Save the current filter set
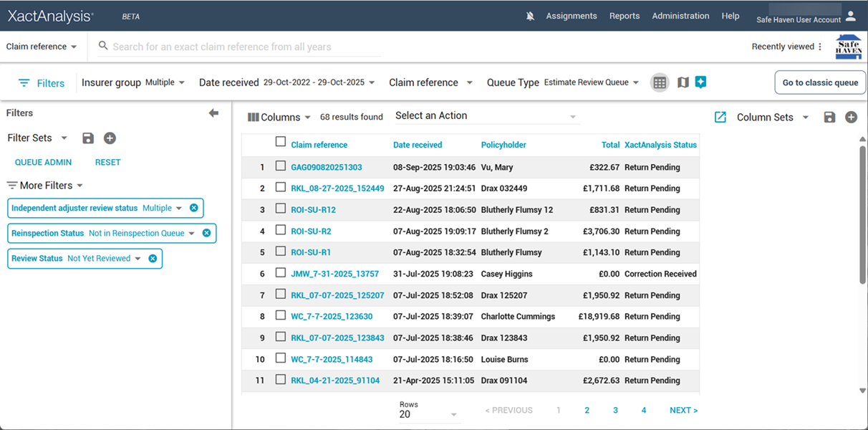Screen dimensions: 868x430 (x=88, y=138)
